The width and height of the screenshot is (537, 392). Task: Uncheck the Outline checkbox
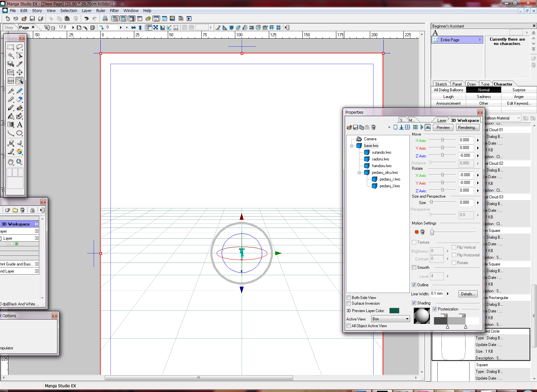[x=414, y=285]
